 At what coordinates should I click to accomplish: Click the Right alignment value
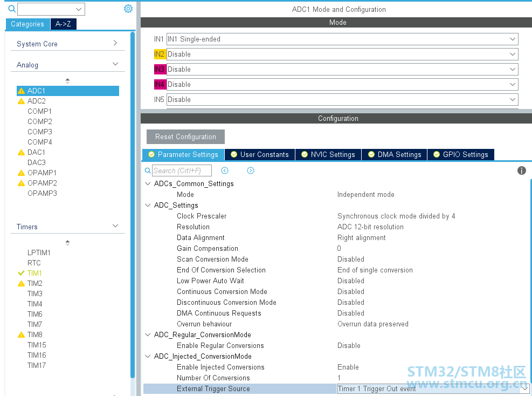pyautogui.click(x=361, y=238)
